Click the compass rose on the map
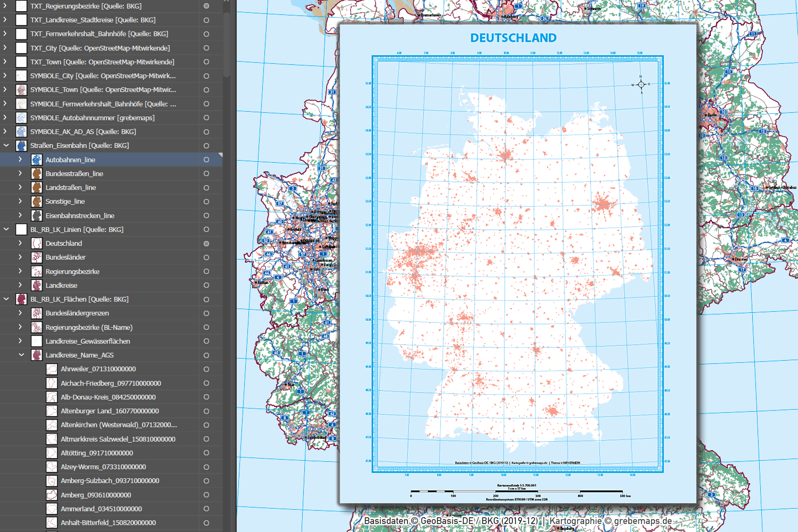The height and width of the screenshot is (532, 798). pyautogui.click(x=641, y=85)
